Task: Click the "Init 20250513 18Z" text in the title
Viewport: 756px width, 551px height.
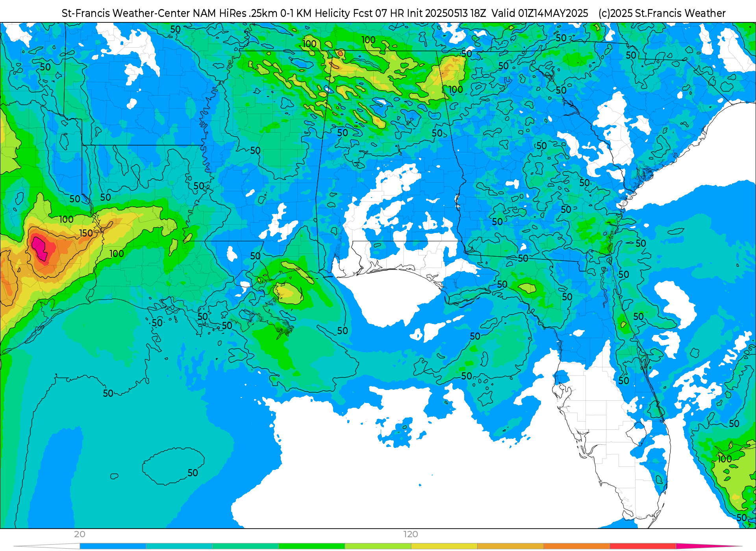Action: tap(447, 13)
